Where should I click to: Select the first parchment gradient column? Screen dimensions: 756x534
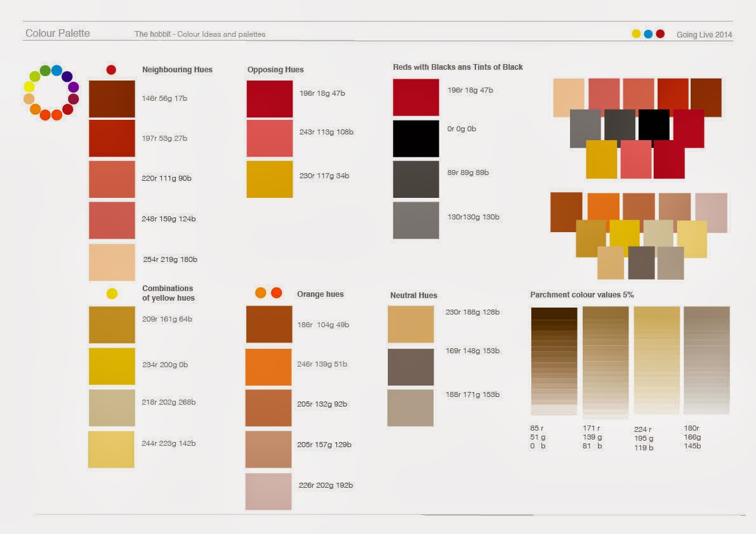tap(554, 358)
